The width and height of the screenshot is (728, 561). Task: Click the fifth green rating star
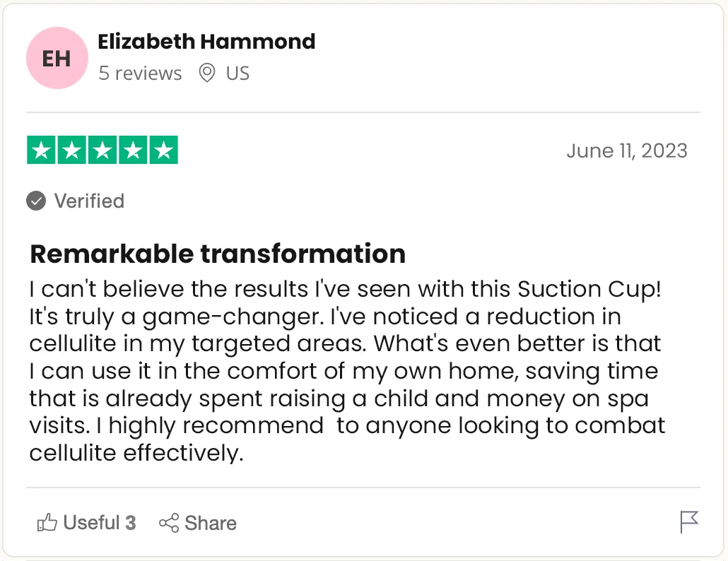163,150
